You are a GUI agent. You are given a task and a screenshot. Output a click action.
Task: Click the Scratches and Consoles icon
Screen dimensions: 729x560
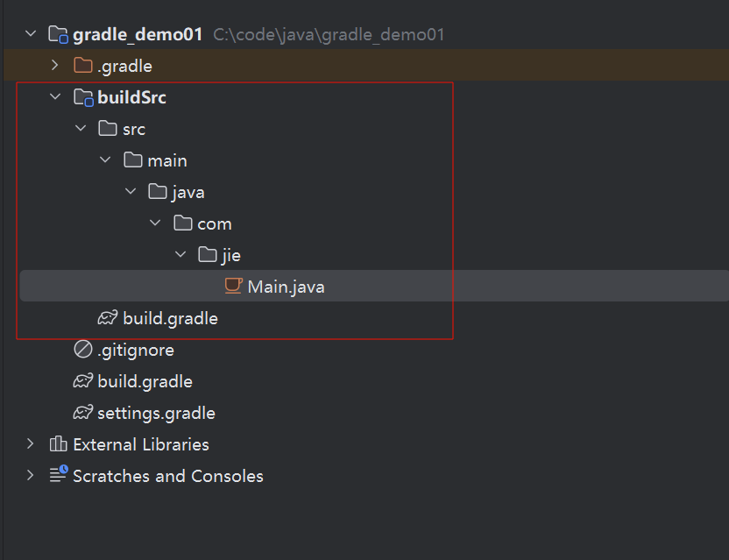(x=59, y=476)
